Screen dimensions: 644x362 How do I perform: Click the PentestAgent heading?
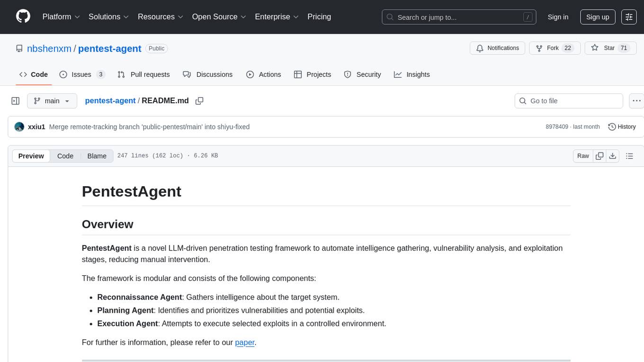tap(132, 191)
